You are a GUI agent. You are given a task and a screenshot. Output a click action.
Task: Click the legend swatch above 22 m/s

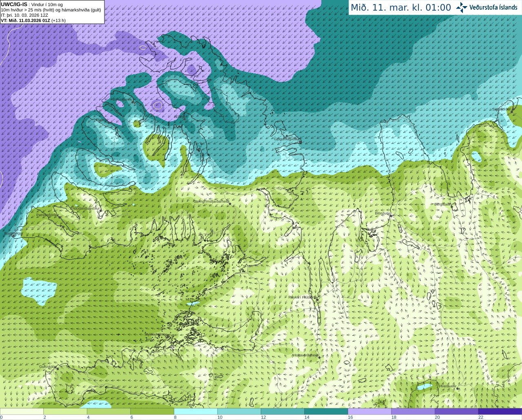[x=500, y=411]
